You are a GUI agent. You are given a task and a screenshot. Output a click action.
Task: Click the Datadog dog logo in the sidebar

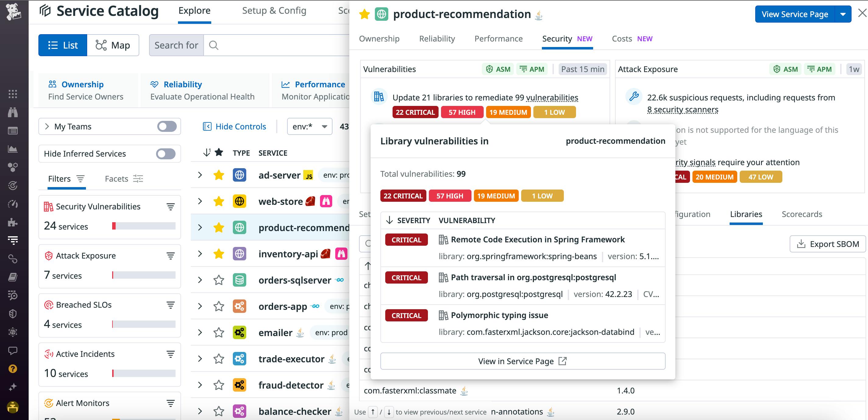(x=13, y=12)
